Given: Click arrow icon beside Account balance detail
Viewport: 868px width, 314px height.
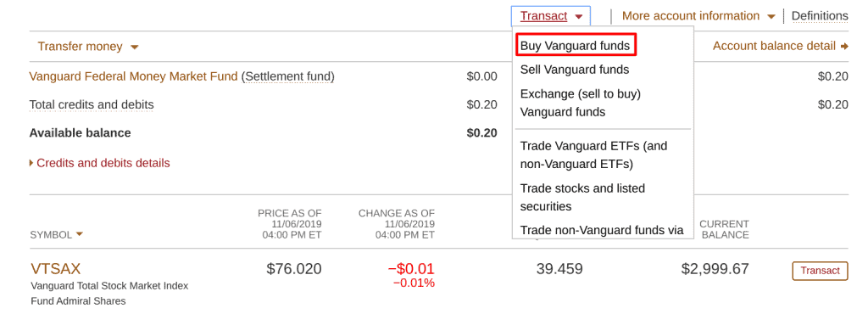Looking at the screenshot, I should (x=844, y=47).
